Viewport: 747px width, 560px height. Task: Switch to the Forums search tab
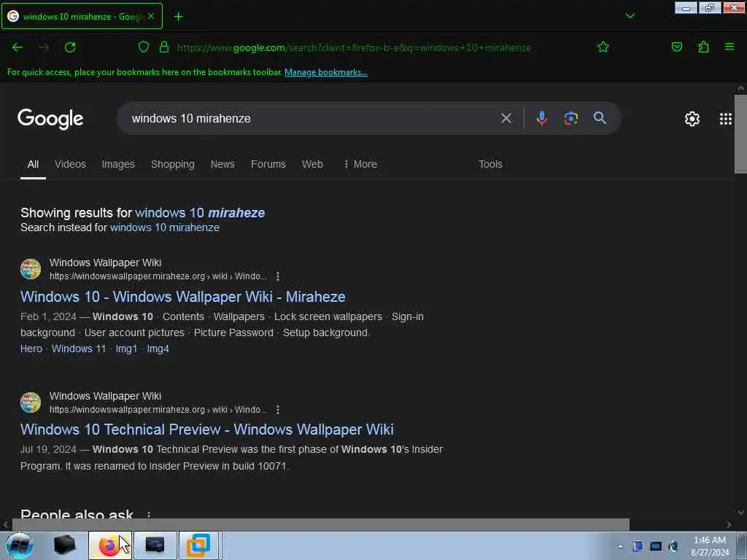(x=268, y=164)
